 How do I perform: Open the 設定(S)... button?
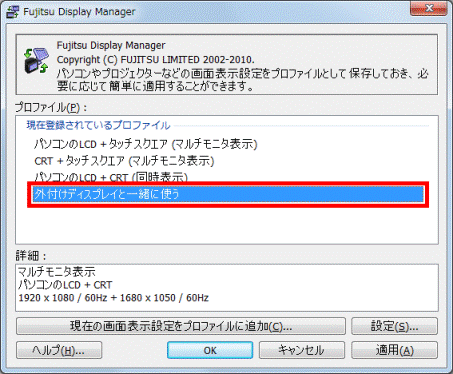pyautogui.click(x=394, y=326)
